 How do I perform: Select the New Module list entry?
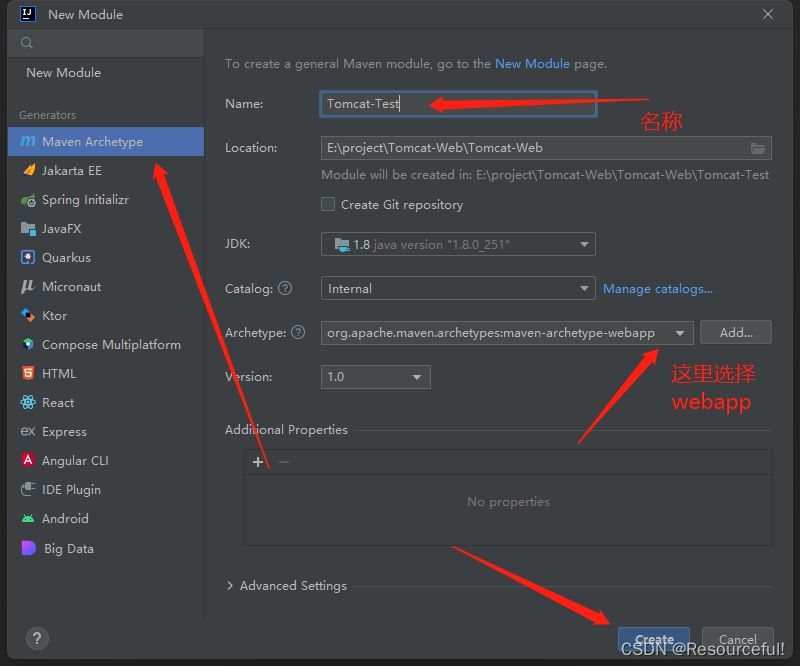(x=106, y=72)
